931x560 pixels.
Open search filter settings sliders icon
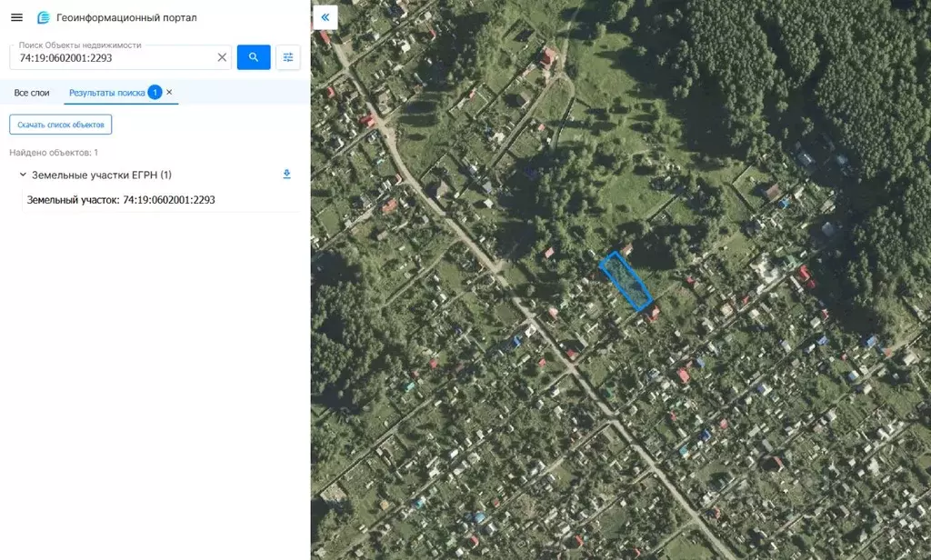(288, 57)
